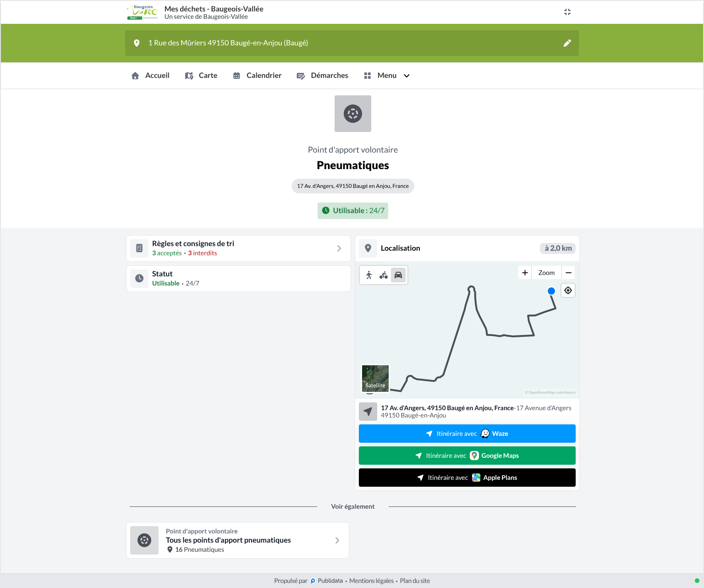
Task: Click the à 2,0 km distance badge
Action: (558, 248)
